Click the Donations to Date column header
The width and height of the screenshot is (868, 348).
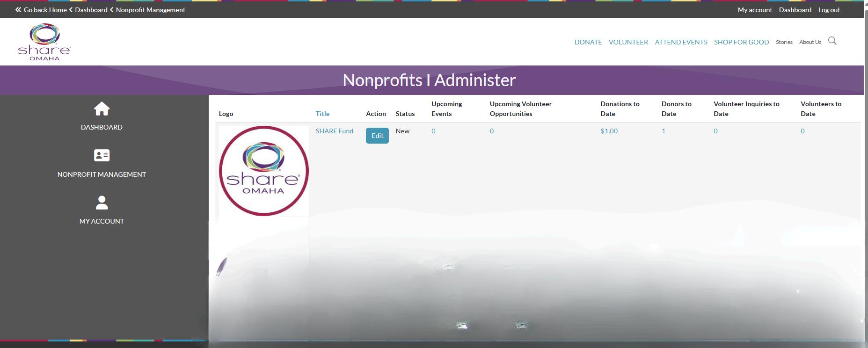(620, 109)
